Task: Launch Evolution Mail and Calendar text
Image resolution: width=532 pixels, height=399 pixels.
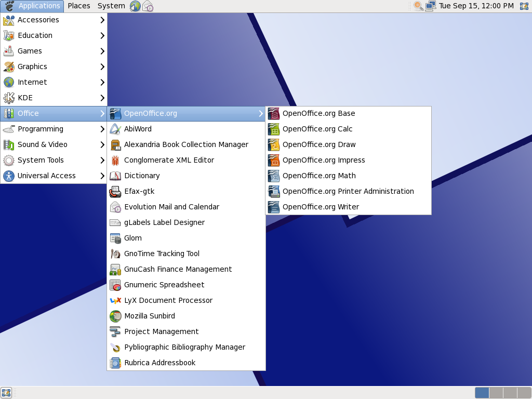Action: 171,207
